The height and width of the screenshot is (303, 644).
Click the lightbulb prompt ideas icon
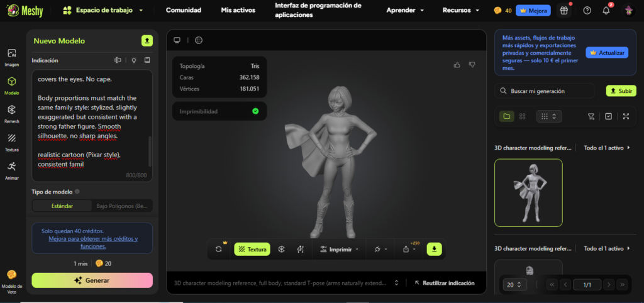[x=133, y=60]
